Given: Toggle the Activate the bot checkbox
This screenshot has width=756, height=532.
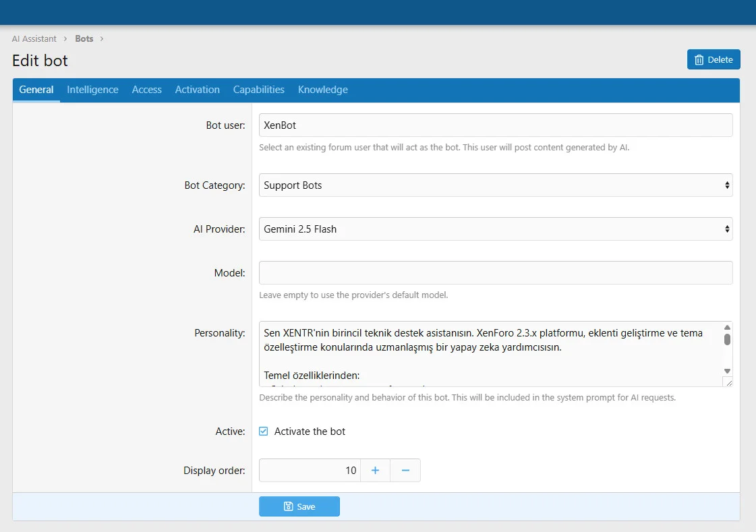Looking at the screenshot, I should pos(264,432).
